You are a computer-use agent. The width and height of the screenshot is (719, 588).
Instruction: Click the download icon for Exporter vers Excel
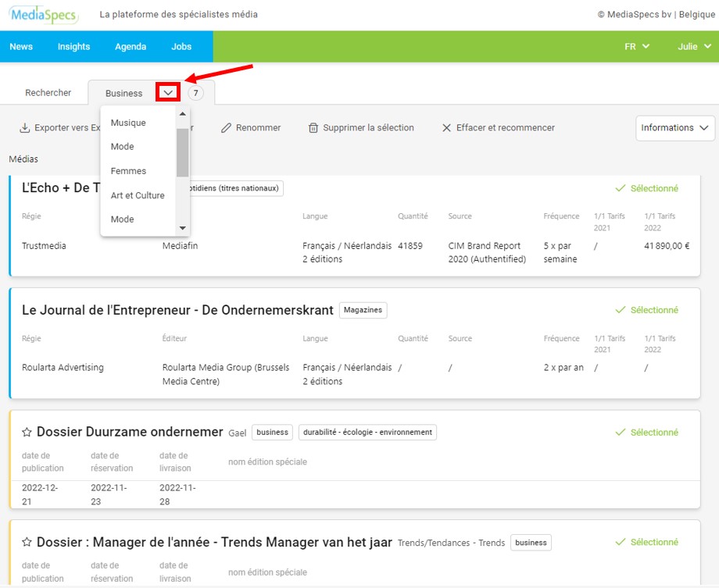[24, 128]
